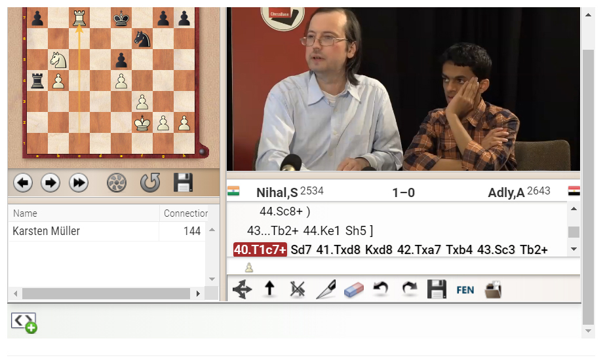Open the embed code icon with plus
The width and height of the screenshot is (605, 364).
coord(24,323)
